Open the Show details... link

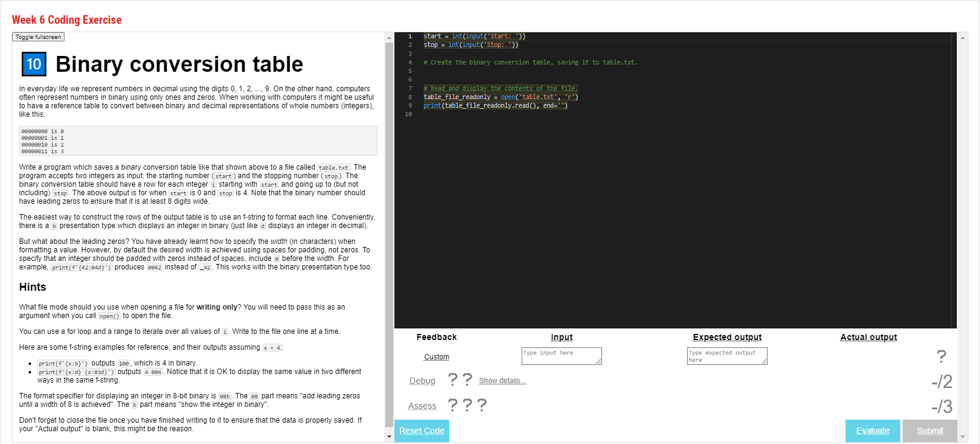coord(503,381)
